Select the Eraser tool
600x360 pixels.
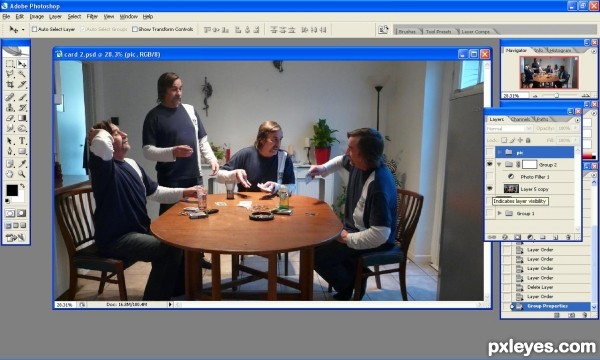(x=10, y=118)
